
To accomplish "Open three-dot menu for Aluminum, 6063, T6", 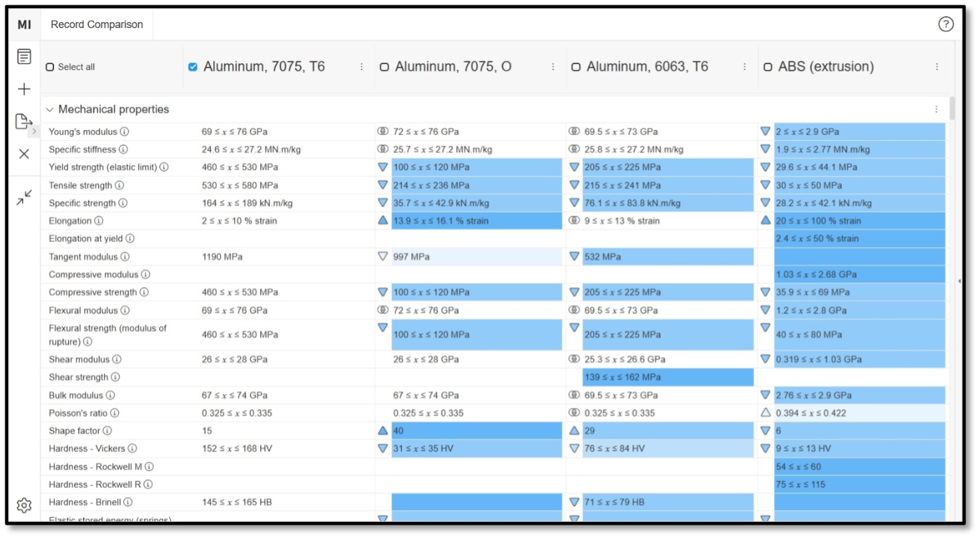I will (x=745, y=67).
